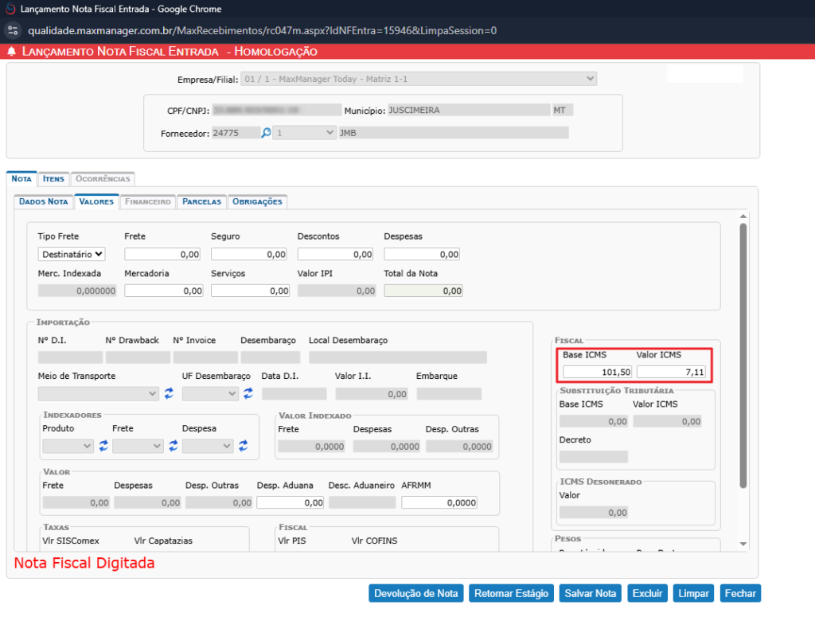This screenshot has height=644, width=815.
Task: Refresh the Despesa indexador list
Action: pyautogui.click(x=244, y=446)
